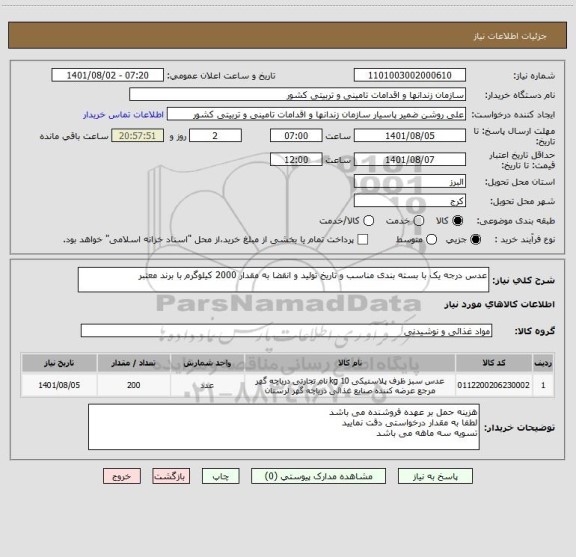
Task: Choose the کالا/خدمت radio option
Action: tap(368, 220)
